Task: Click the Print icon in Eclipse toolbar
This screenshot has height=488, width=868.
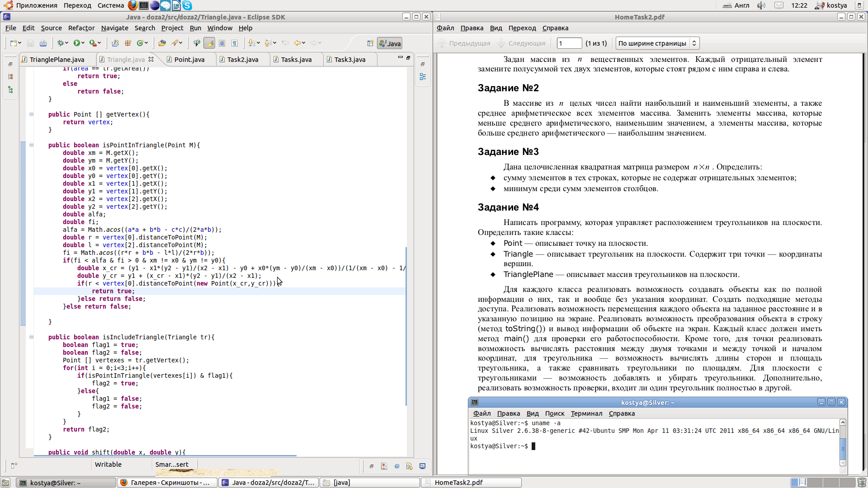Action: 43,43
